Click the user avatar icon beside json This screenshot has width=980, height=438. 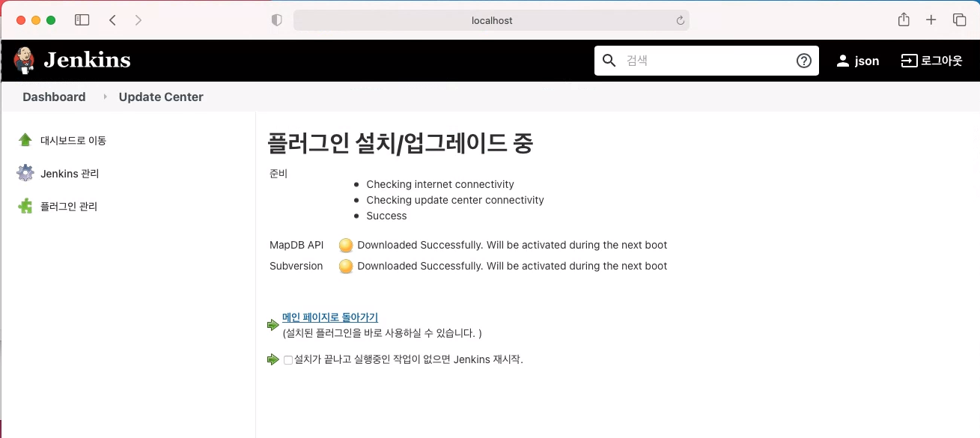[843, 61]
